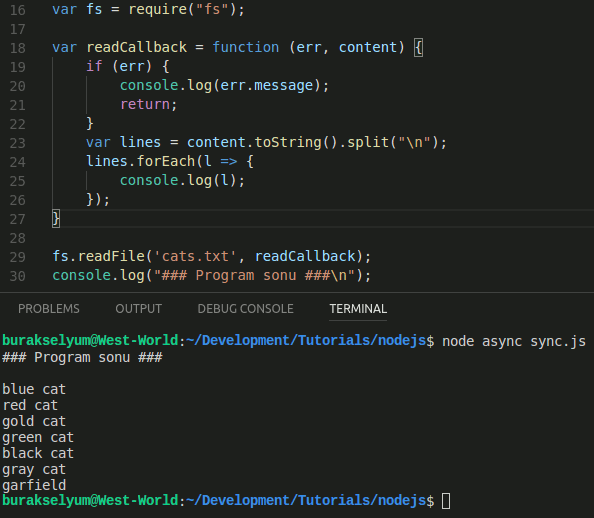
Task: Click line number 23 in gutter
Action: coord(17,143)
